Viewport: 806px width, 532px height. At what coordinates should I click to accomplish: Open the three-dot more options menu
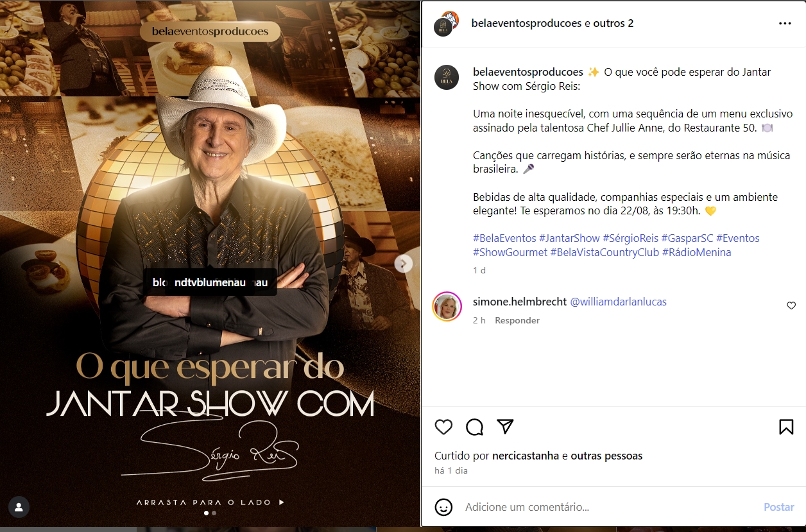pos(785,23)
